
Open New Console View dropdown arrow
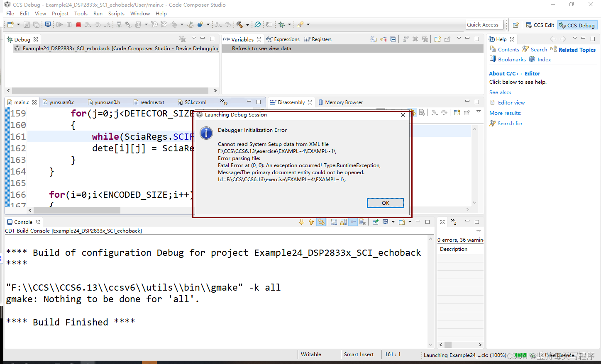click(x=410, y=222)
